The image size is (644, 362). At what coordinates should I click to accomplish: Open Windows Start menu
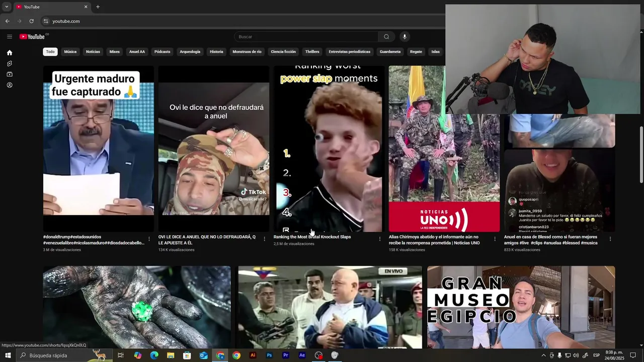tap(8, 355)
